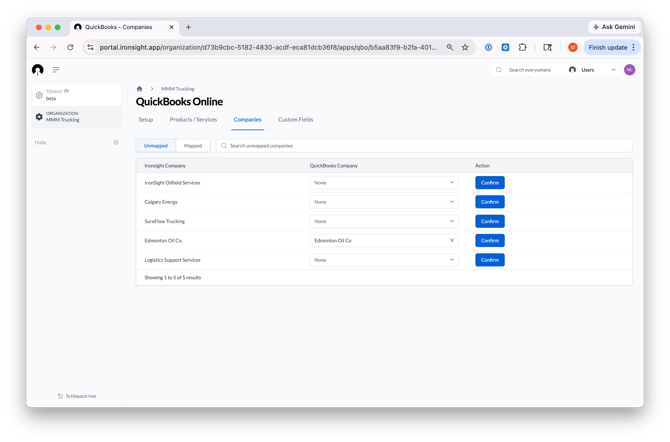Image resolution: width=670 pixels, height=442 pixels.
Task: Select the Unmapped filter toggle
Action: pos(156,146)
